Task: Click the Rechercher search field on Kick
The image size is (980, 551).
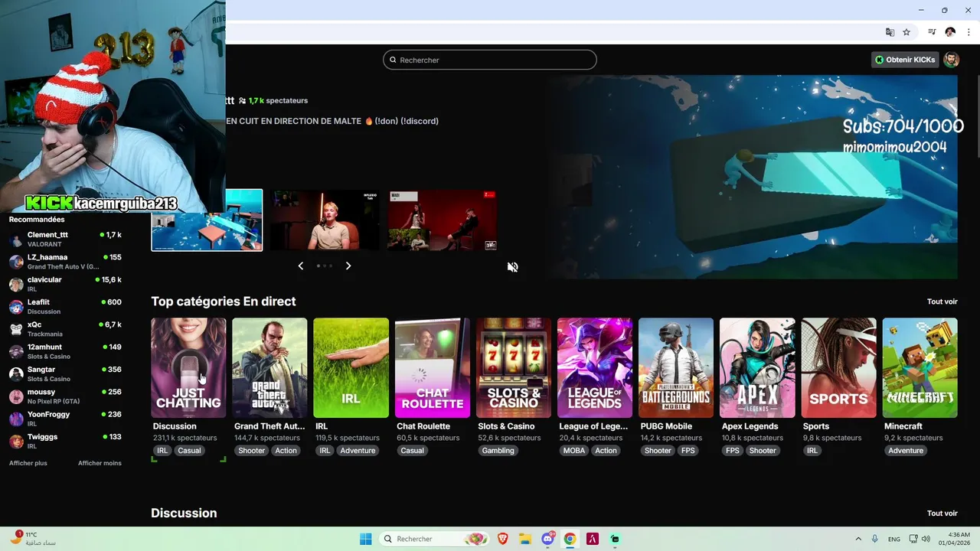Action: (490, 60)
